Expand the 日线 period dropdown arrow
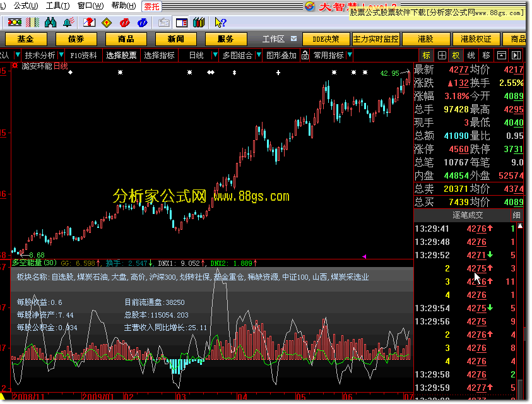Viewport: 532px width, 404px height. coord(215,55)
